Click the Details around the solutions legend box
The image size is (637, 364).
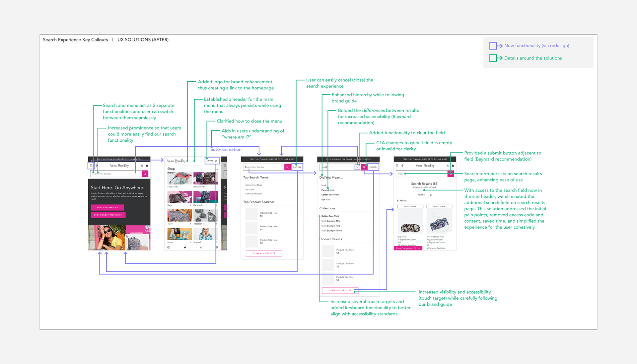click(493, 58)
